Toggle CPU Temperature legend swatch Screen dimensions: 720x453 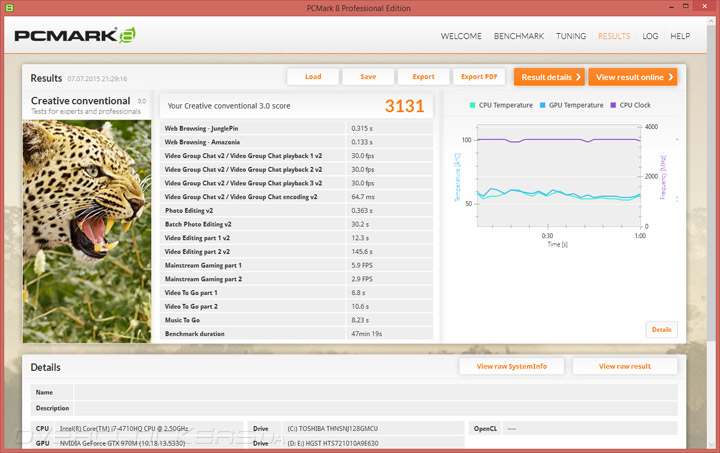pos(472,105)
